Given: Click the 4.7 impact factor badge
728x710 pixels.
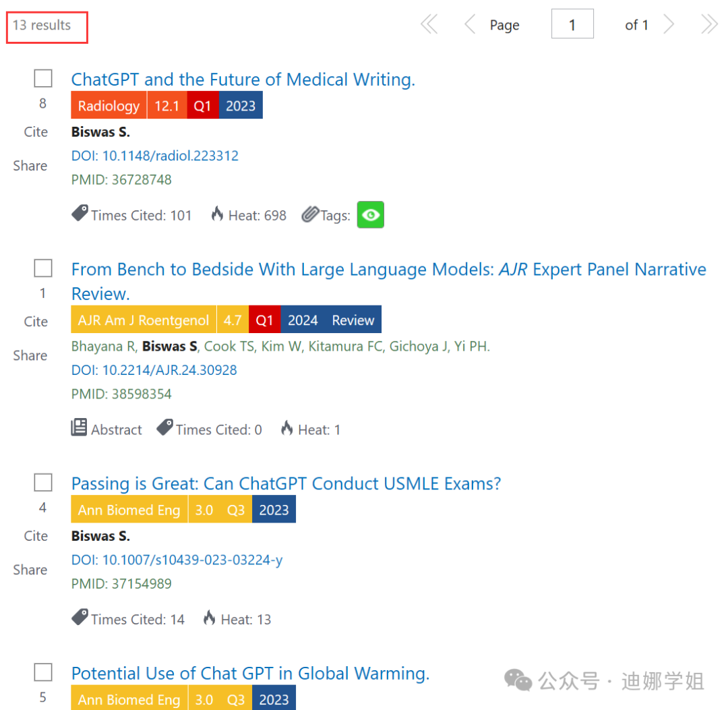Looking at the screenshot, I should (233, 320).
